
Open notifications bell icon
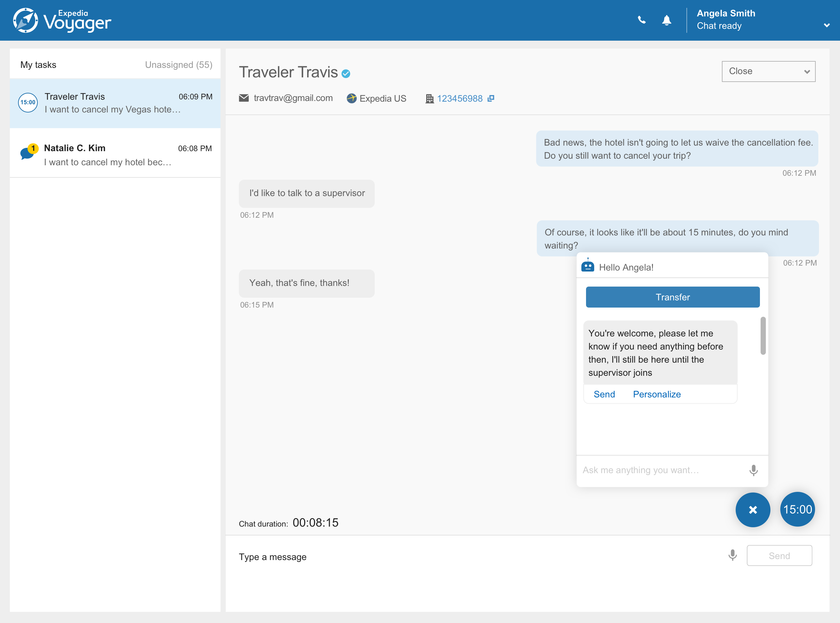pos(666,20)
